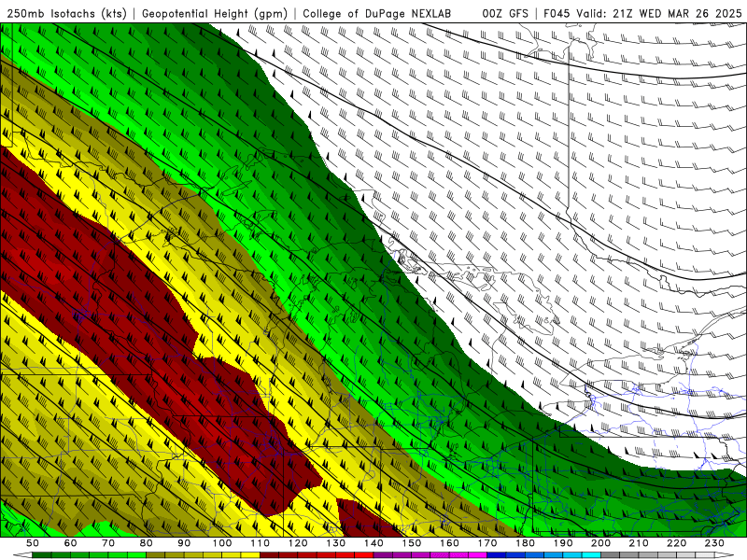The width and height of the screenshot is (747, 560).
Task: Click the bright yellow swatch below the 110 label
Action: pyautogui.click(x=250, y=555)
